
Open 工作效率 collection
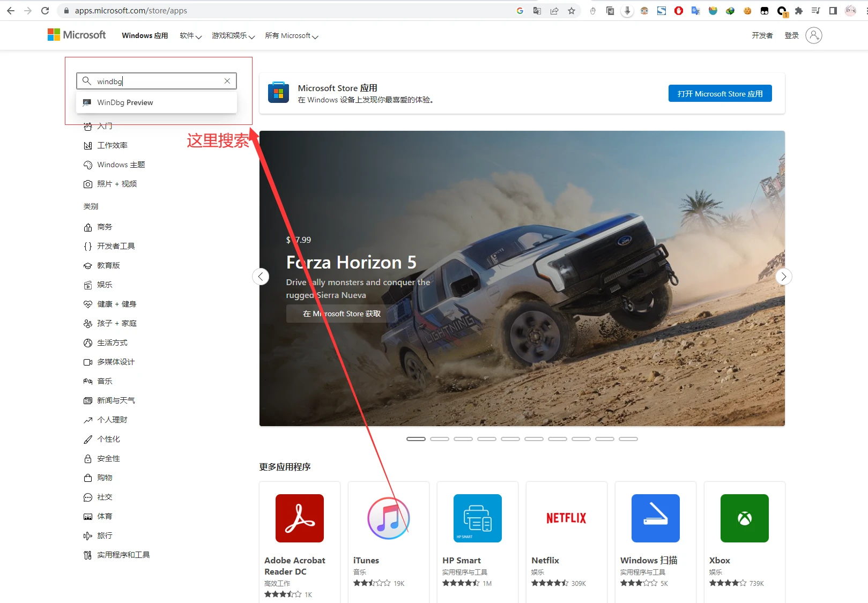point(106,145)
